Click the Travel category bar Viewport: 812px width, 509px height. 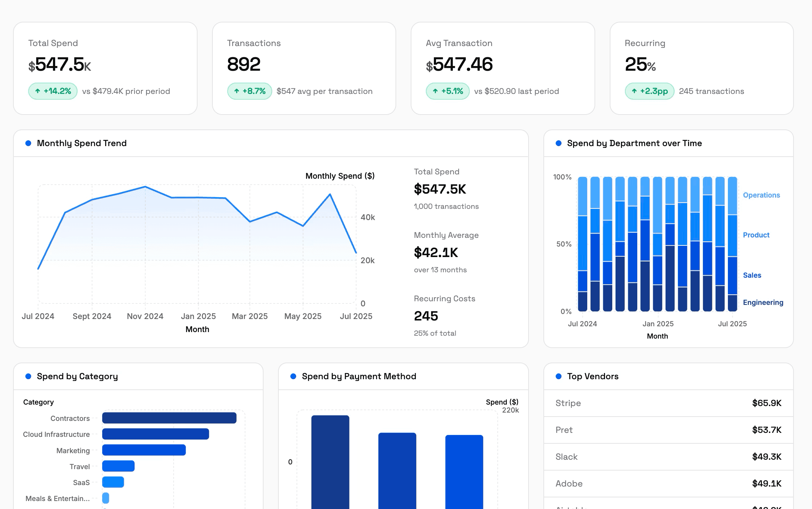point(118,466)
